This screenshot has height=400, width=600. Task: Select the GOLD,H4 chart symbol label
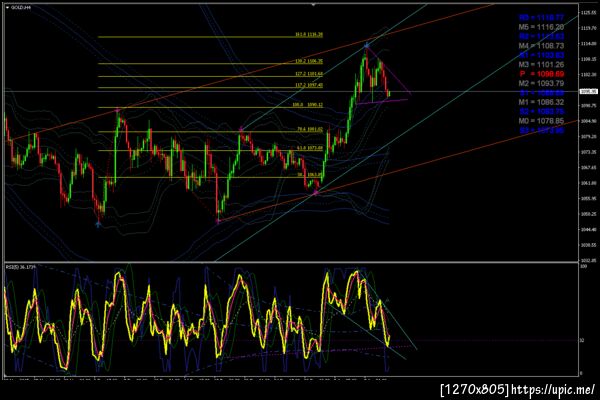tap(21, 7)
